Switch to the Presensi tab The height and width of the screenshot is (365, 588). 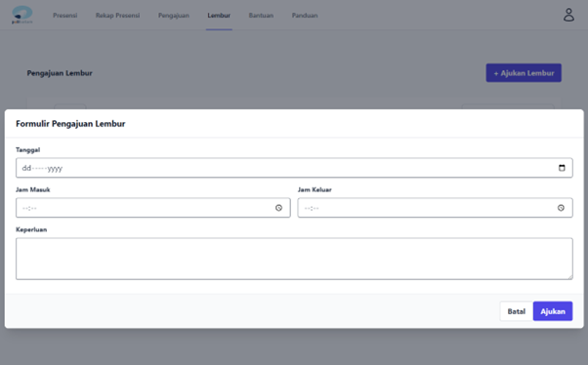pyautogui.click(x=64, y=16)
